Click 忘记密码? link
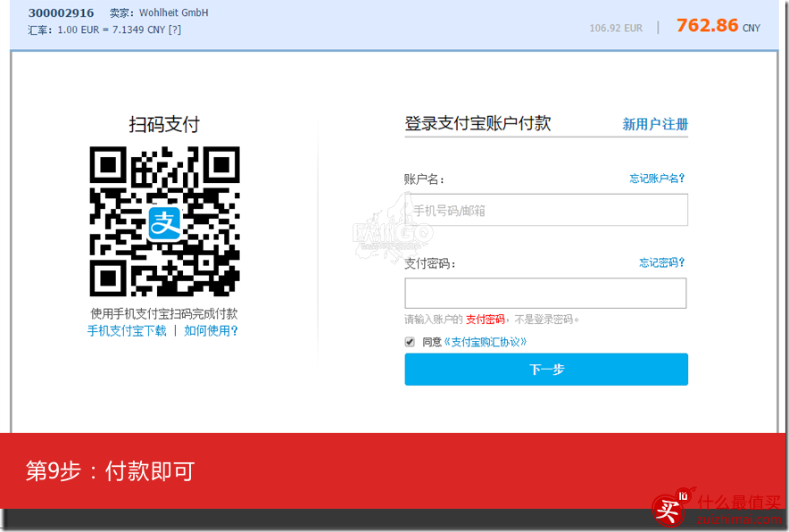 point(661,262)
